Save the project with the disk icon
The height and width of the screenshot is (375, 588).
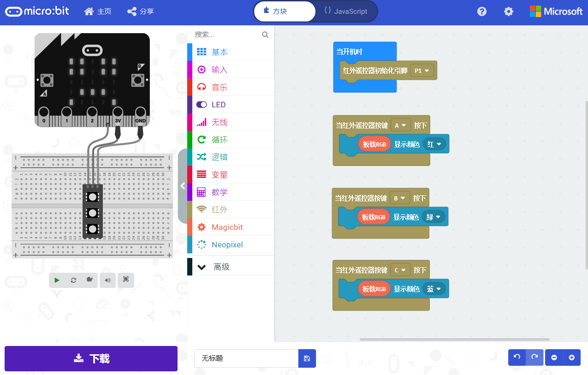307,358
